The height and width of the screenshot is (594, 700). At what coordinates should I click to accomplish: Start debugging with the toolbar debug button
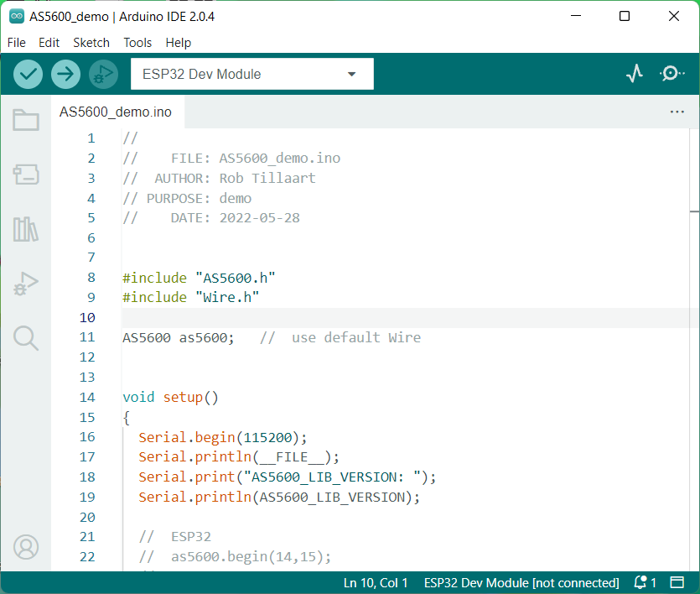coord(104,74)
